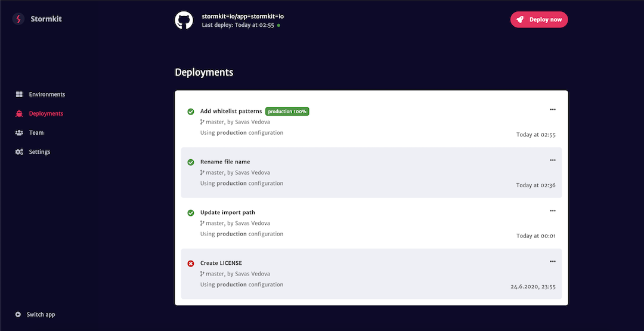
Task: Click 'Last deploy: Today at 02:55' text
Action: coord(238,25)
